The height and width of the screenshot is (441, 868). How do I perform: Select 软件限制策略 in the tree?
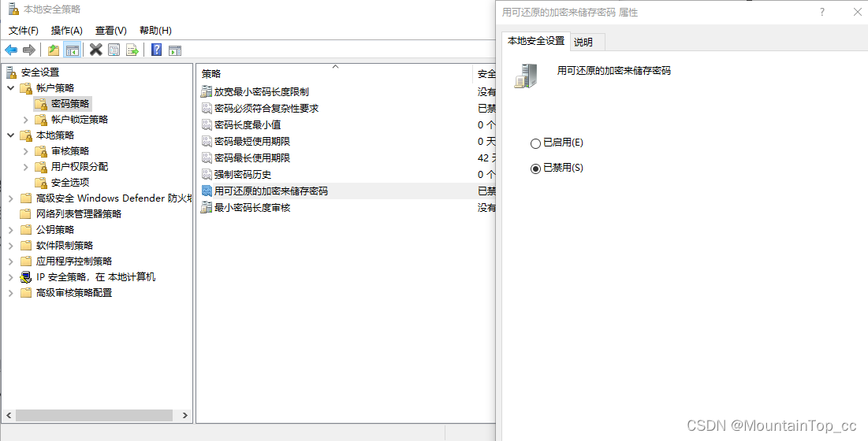[x=65, y=246]
